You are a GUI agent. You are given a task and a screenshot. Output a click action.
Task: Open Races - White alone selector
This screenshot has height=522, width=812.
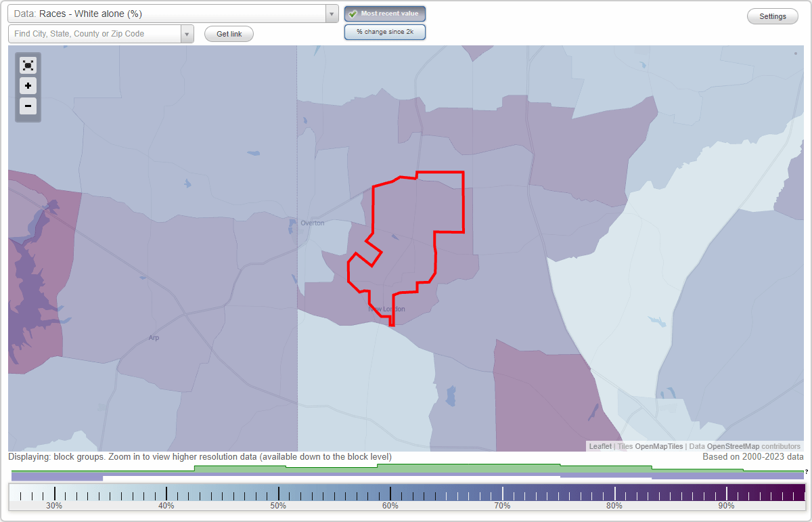pyautogui.click(x=169, y=14)
